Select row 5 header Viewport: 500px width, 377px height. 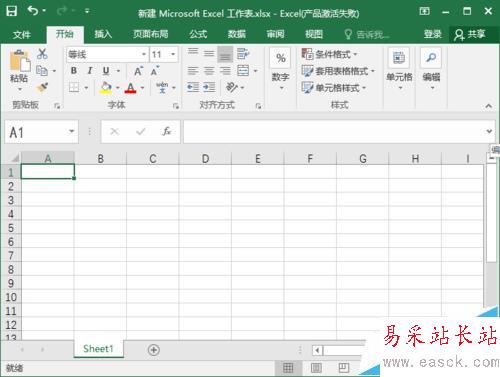pyautogui.click(x=11, y=228)
